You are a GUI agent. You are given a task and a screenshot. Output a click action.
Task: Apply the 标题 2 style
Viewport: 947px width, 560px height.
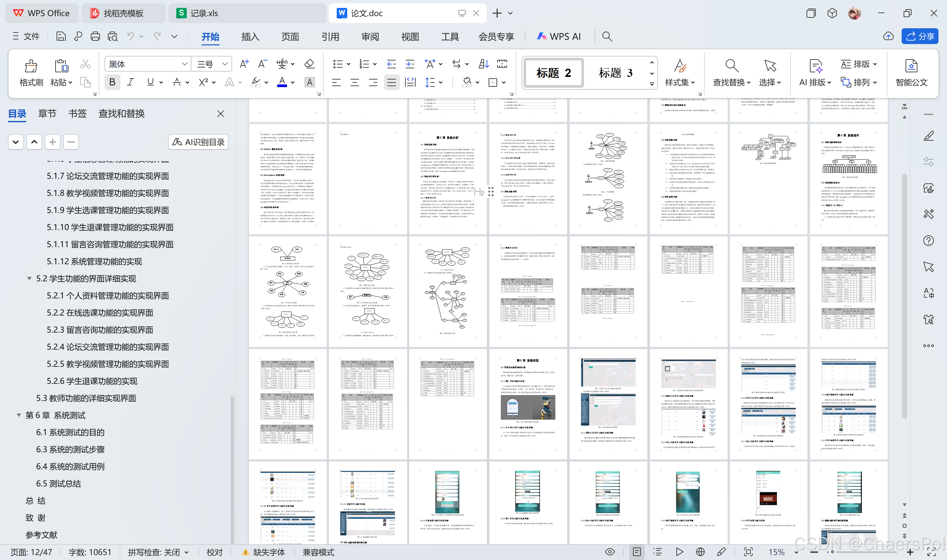(x=554, y=72)
